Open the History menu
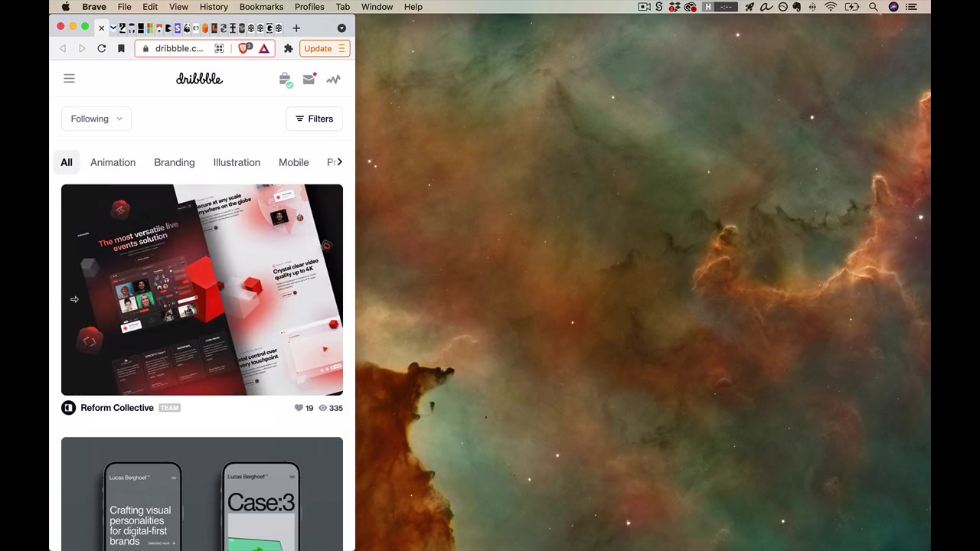Image resolution: width=980 pixels, height=551 pixels. coord(214,7)
